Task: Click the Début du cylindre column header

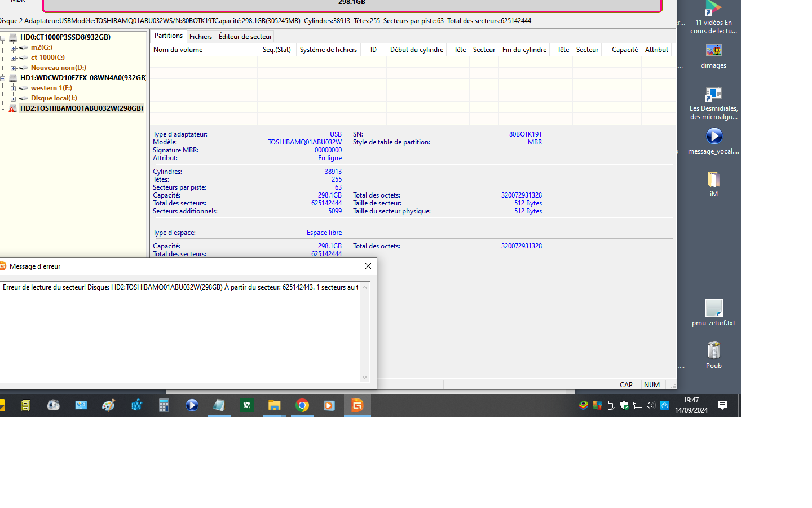Action: point(417,50)
